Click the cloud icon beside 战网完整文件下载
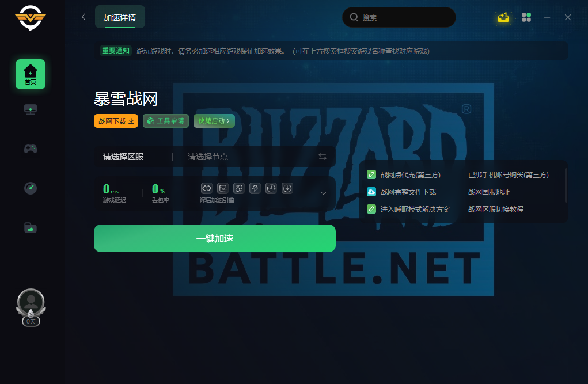 click(371, 192)
